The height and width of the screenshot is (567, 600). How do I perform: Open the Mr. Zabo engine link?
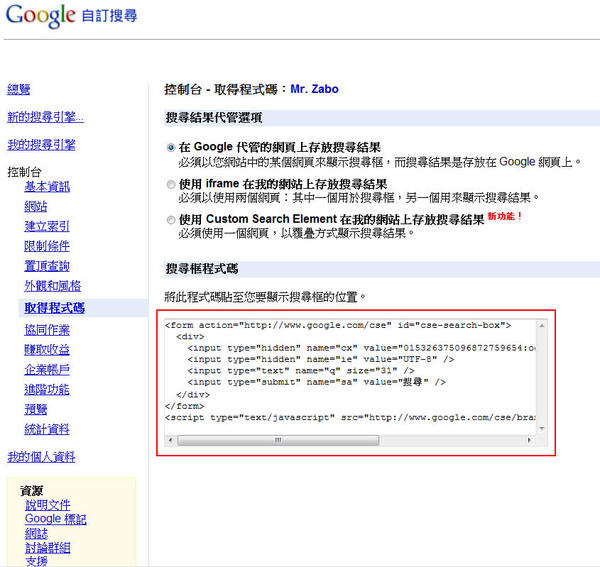[x=315, y=89]
